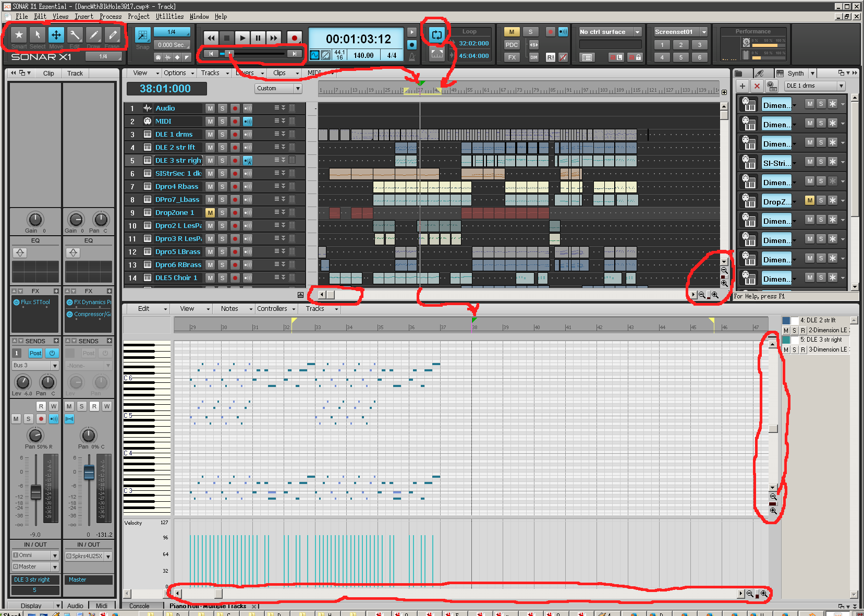Open the Omni input dropdown

[35, 555]
